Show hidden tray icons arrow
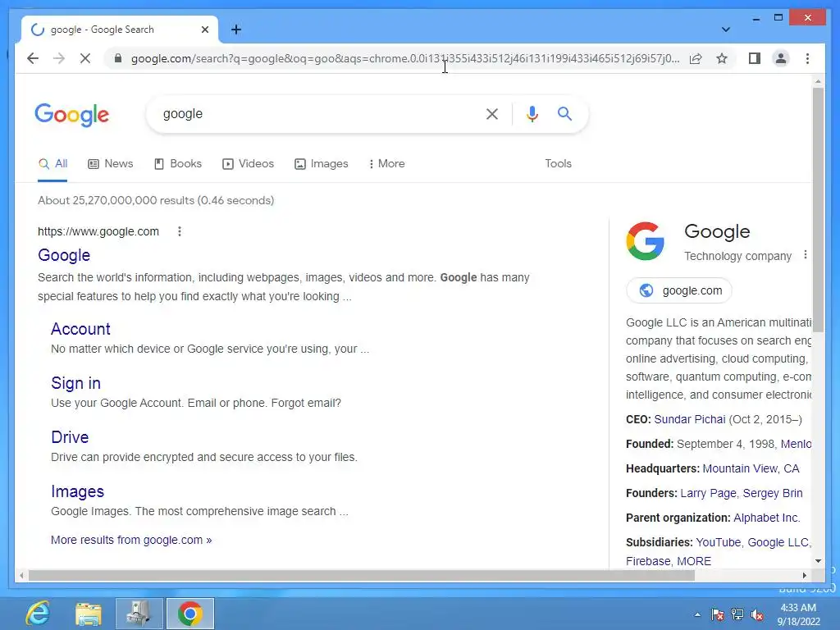This screenshot has width=840, height=630. click(x=697, y=614)
